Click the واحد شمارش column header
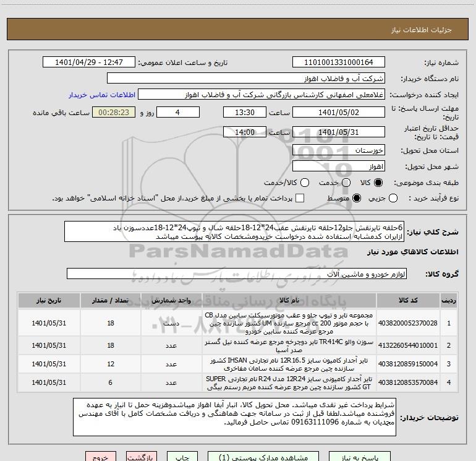 pyautogui.click(x=171, y=301)
